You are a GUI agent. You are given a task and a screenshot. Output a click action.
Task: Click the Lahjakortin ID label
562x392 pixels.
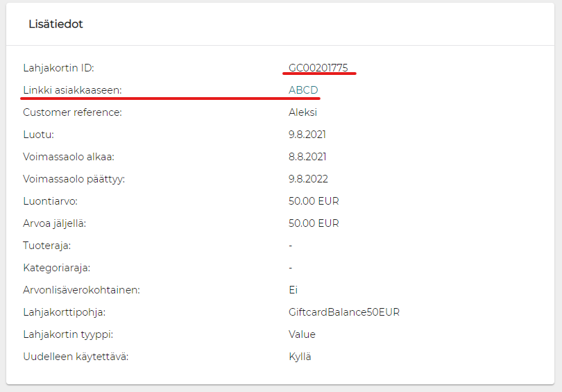[x=58, y=68]
